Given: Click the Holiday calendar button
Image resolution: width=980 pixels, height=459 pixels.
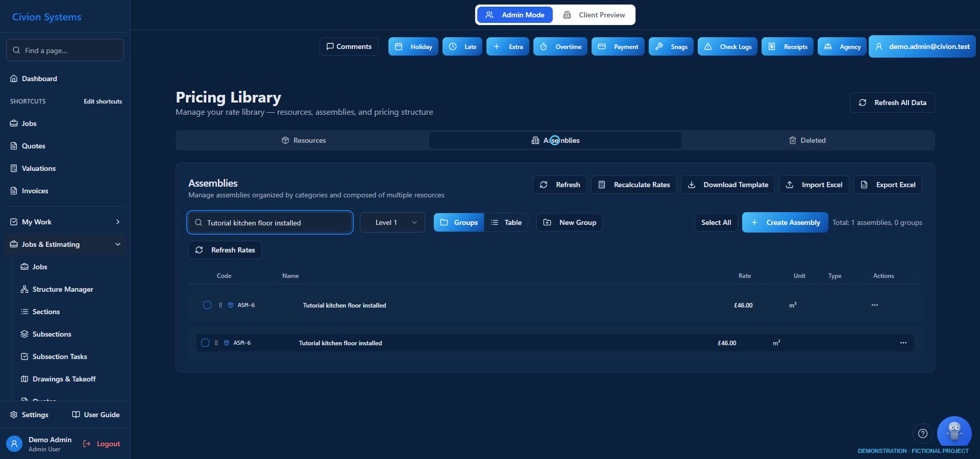Looking at the screenshot, I should [413, 46].
